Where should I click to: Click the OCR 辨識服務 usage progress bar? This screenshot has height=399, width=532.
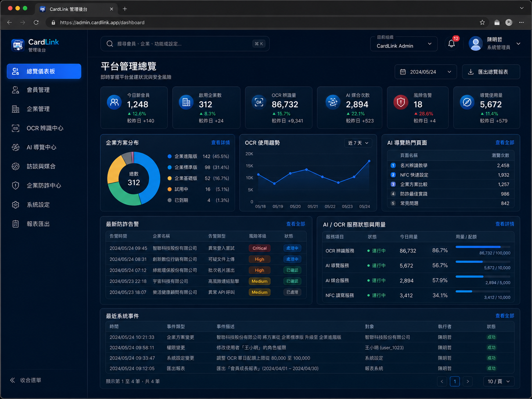[483, 247]
